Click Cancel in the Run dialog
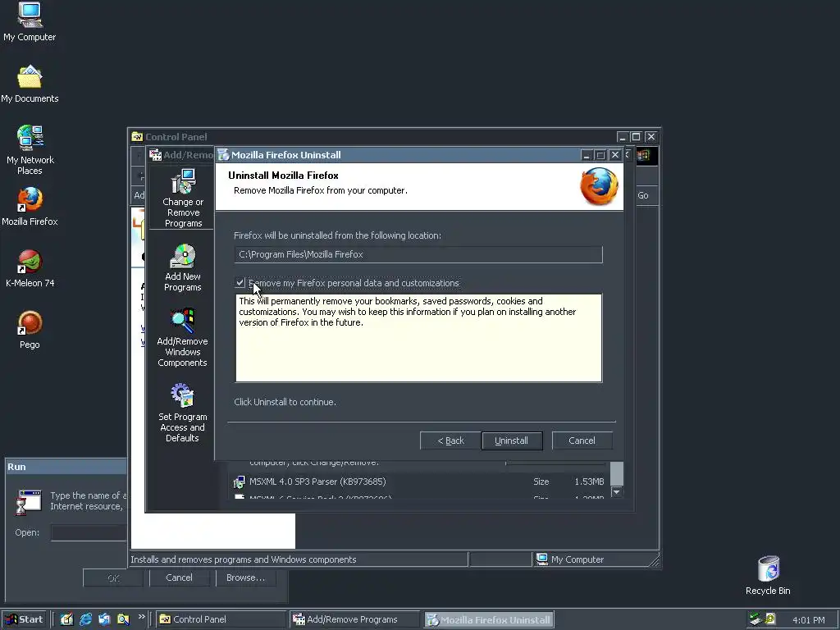The image size is (840, 630). coord(179,577)
